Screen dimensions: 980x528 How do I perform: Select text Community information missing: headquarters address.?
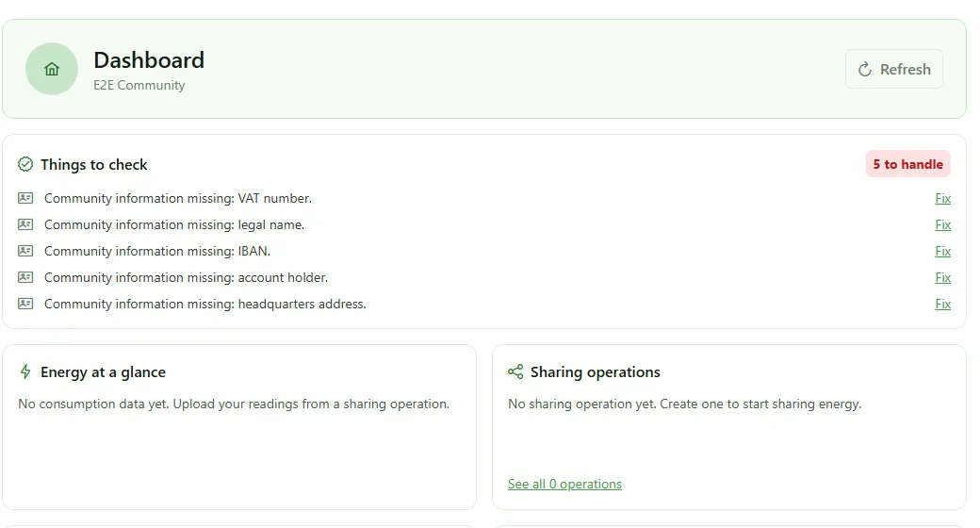pyautogui.click(x=205, y=304)
